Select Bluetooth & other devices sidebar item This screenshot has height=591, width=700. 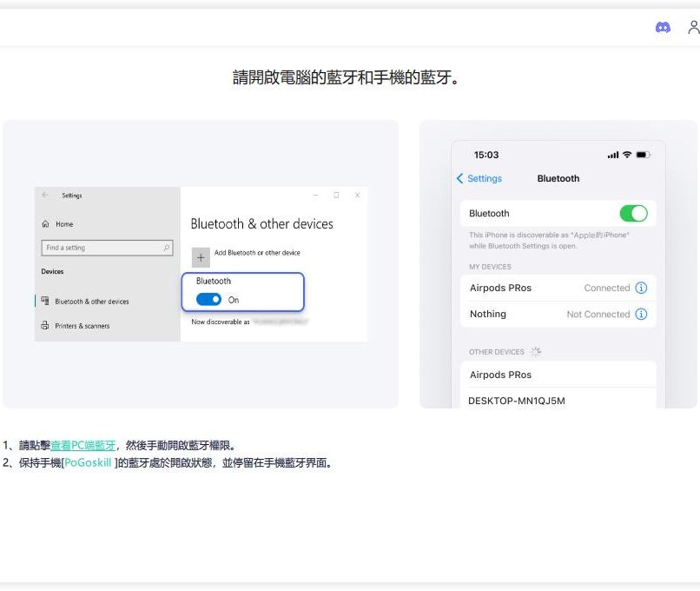tap(92, 302)
